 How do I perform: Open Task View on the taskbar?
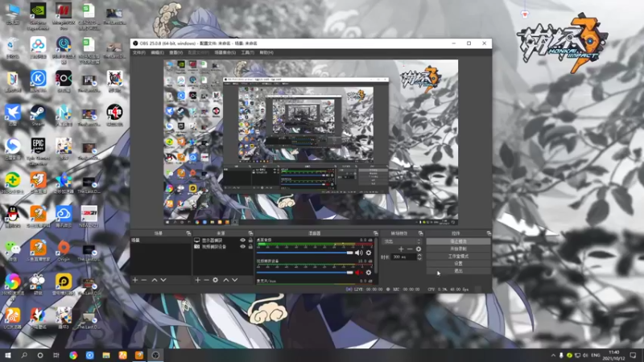[56, 355]
